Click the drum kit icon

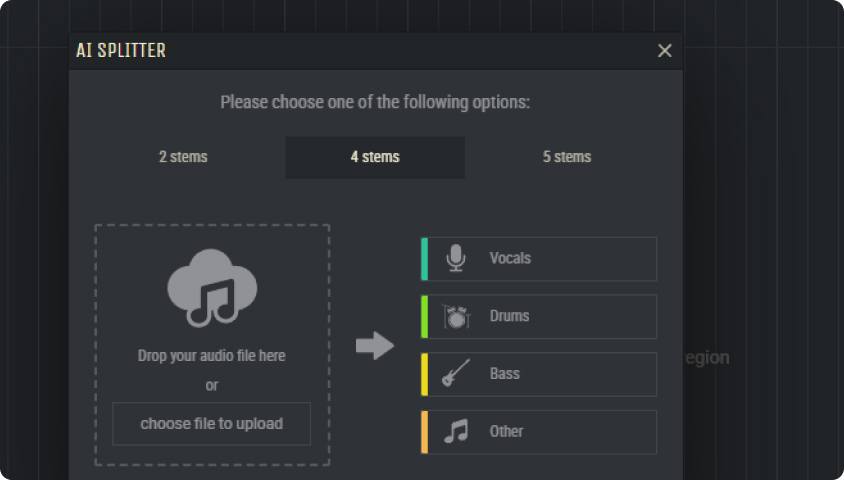tap(456, 317)
